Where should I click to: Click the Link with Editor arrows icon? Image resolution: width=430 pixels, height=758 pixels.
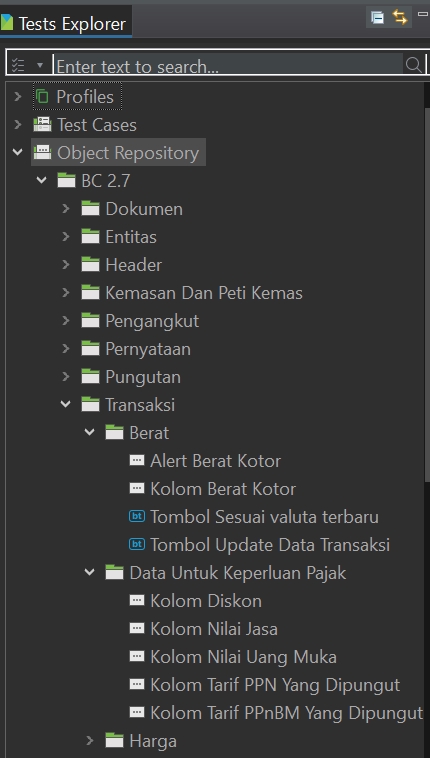coord(400,17)
